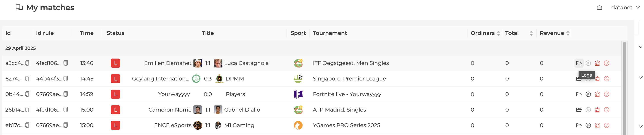Click the red alarm icon for ATP Madrid row
The width and height of the screenshot is (644, 135).
597,110
